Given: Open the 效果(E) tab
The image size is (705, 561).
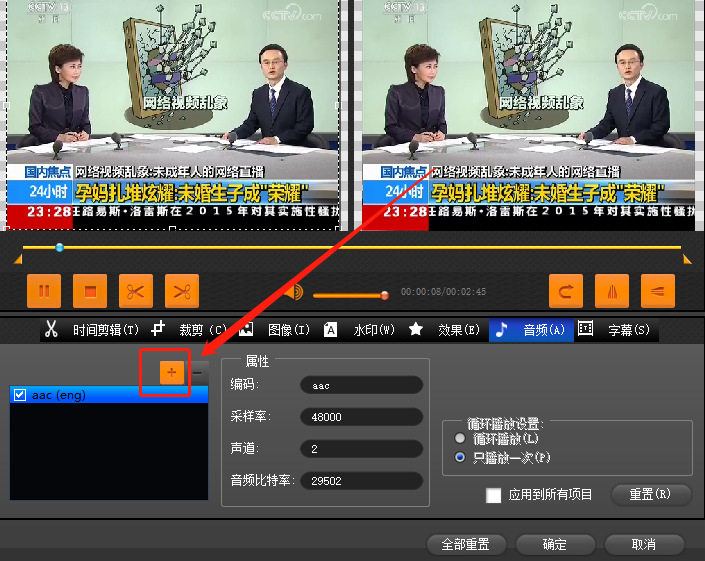Looking at the screenshot, I should (459, 330).
